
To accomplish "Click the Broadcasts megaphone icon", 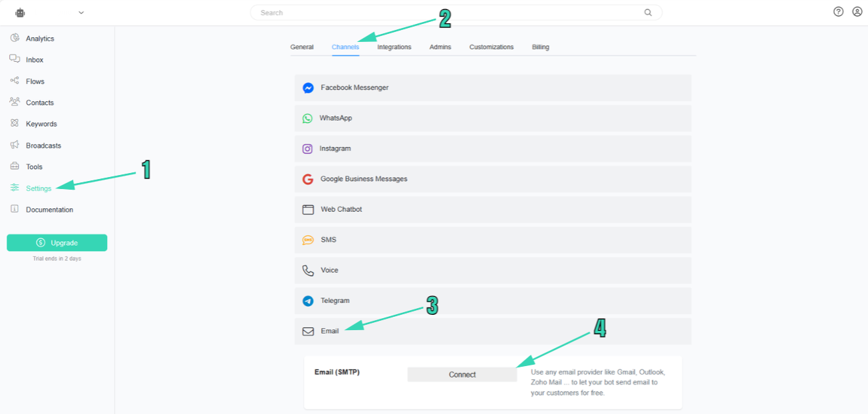I will pyautogui.click(x=15, y=144).
